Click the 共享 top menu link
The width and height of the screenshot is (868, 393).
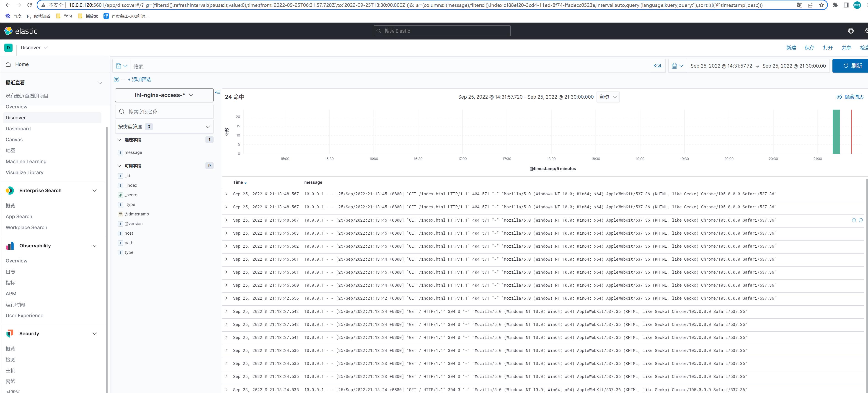[846, 47]
